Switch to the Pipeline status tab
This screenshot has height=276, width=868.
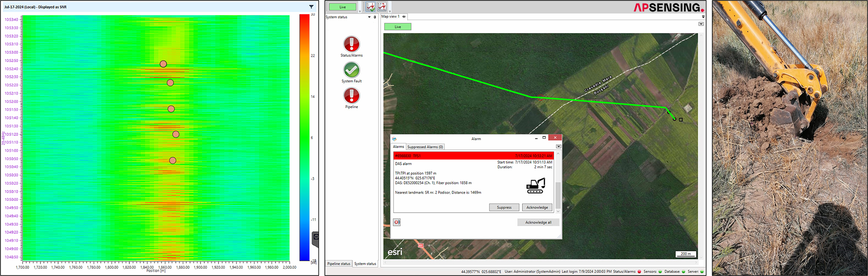[x=339, y=263]
